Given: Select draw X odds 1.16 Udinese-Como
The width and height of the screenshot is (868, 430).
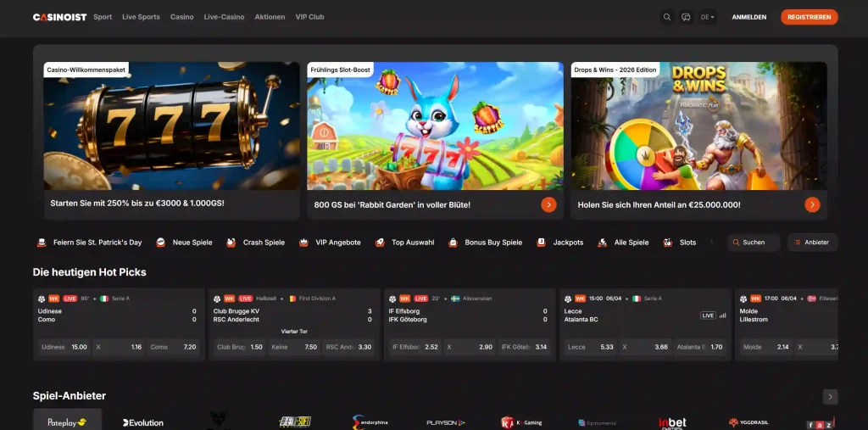Looking at the screenshot, I should coord(119,347).
